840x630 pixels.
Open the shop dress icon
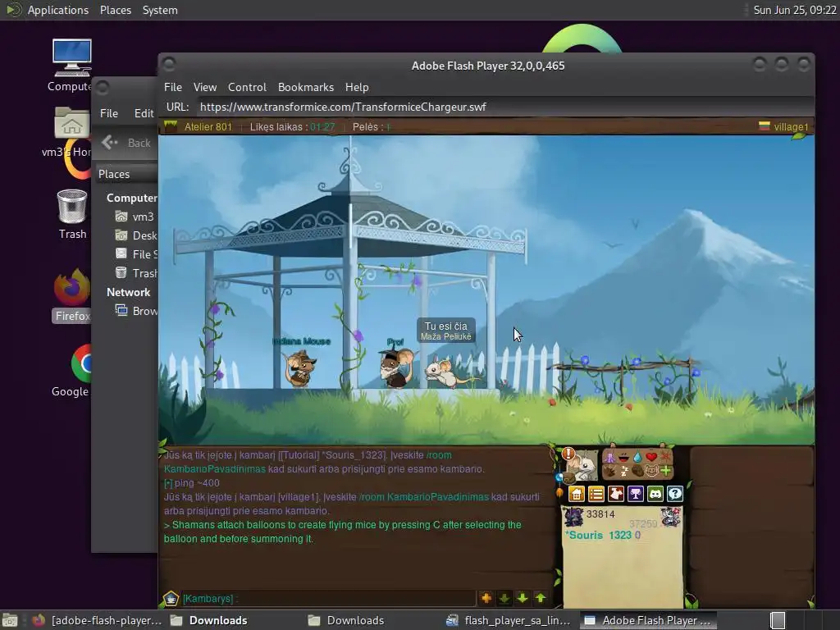click(616, 493)
